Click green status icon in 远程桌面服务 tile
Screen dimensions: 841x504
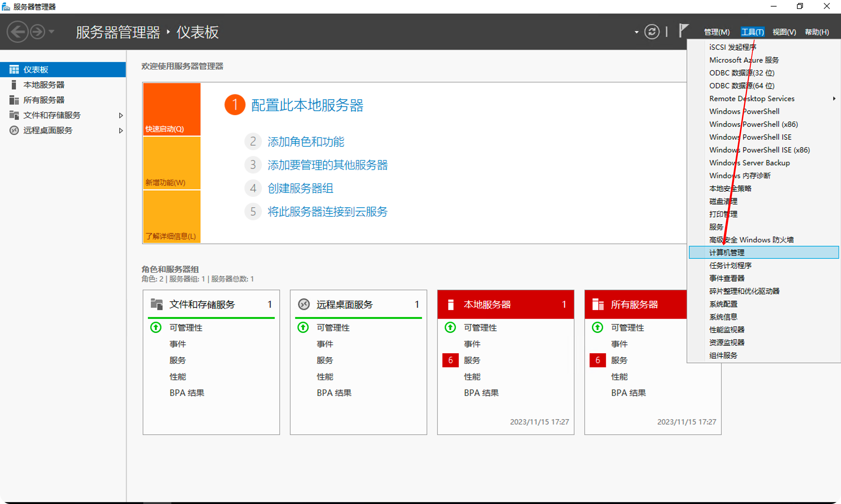[303, 327]
